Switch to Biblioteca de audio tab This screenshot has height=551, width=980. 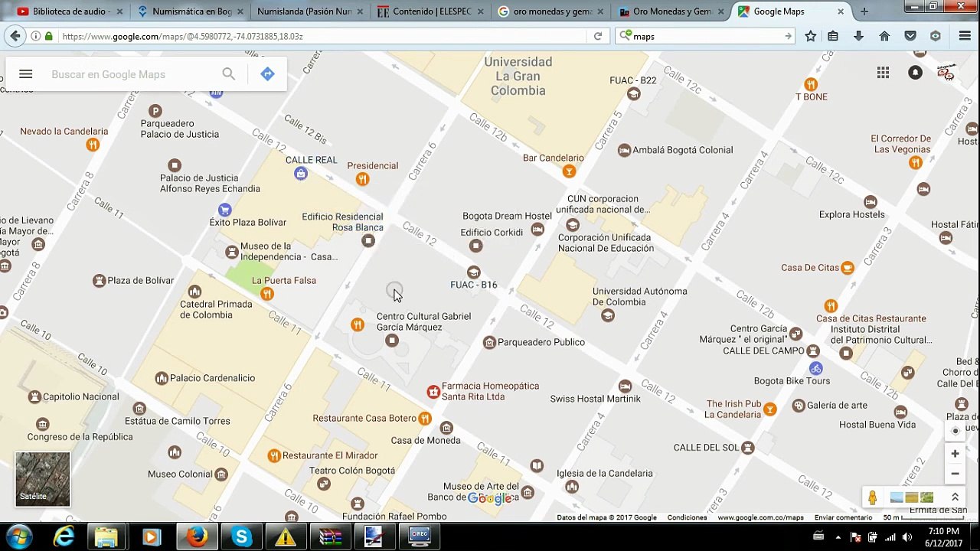coord(70,11)
